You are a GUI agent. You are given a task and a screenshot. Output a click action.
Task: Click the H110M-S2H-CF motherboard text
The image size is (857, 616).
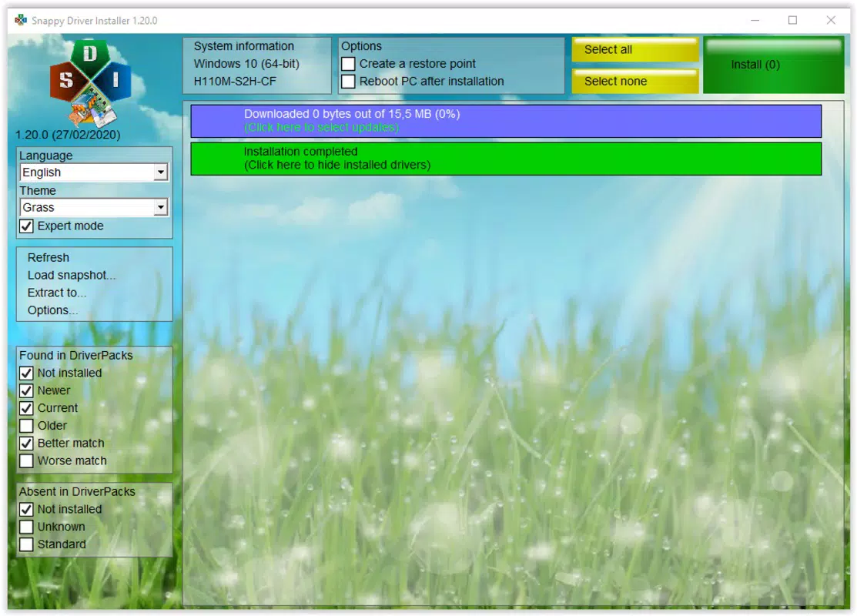tap(235, 81)
